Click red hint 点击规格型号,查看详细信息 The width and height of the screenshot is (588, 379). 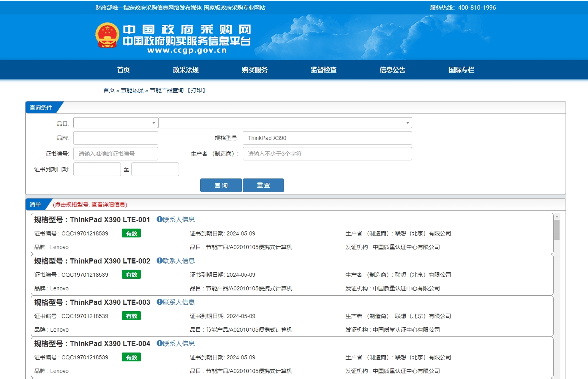(x=90, y=205)
